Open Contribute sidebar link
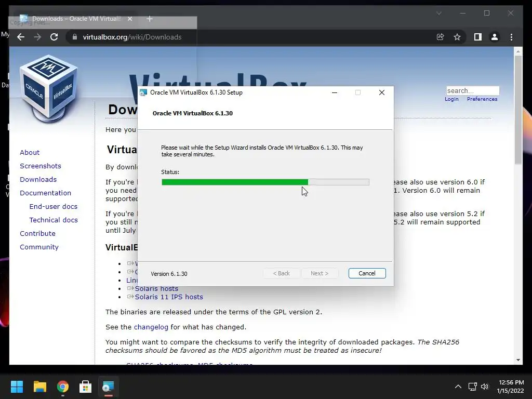The image size is (532, 399). pos(37,234)
